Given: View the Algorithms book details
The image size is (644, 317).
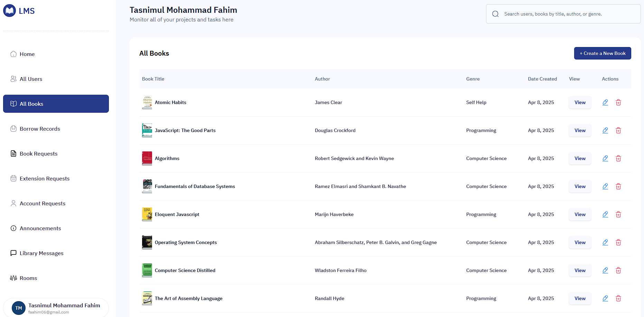Looking at the screenshot, I should coord(580,158).
